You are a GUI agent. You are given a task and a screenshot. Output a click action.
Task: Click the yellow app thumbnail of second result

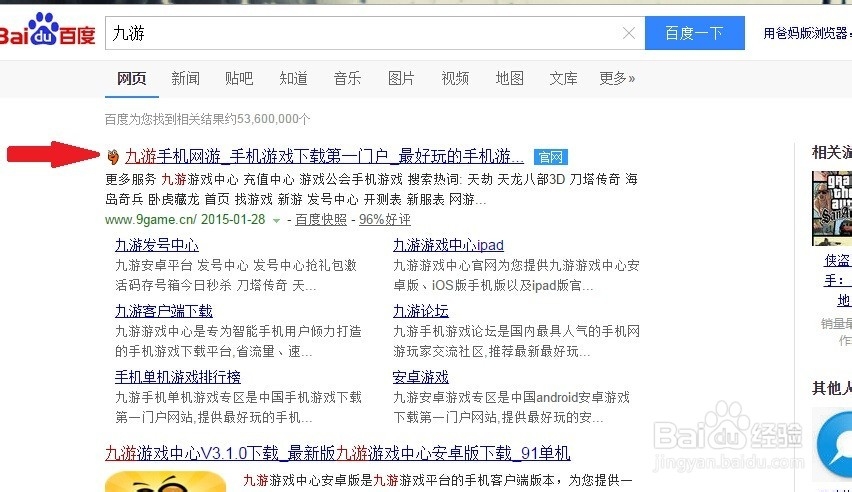[165, 482]
